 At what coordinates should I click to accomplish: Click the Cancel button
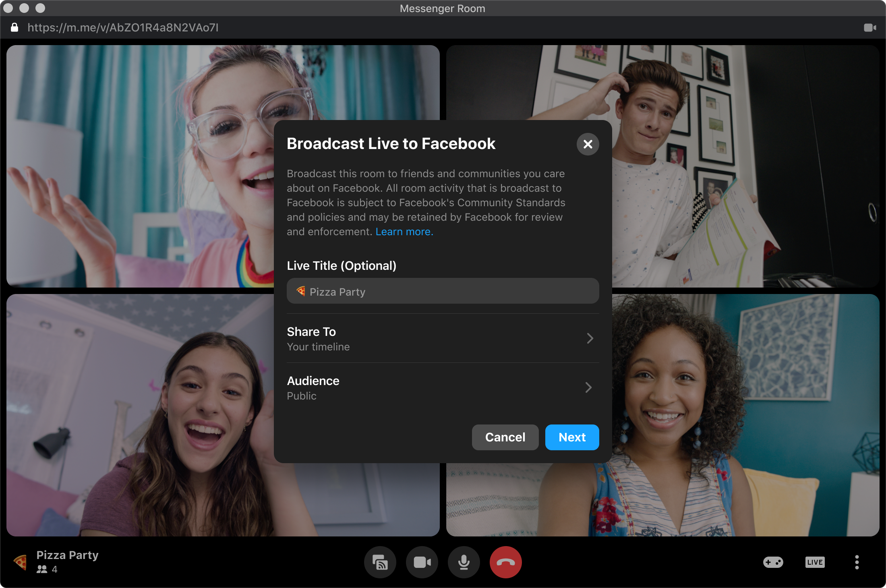(505, 437)
